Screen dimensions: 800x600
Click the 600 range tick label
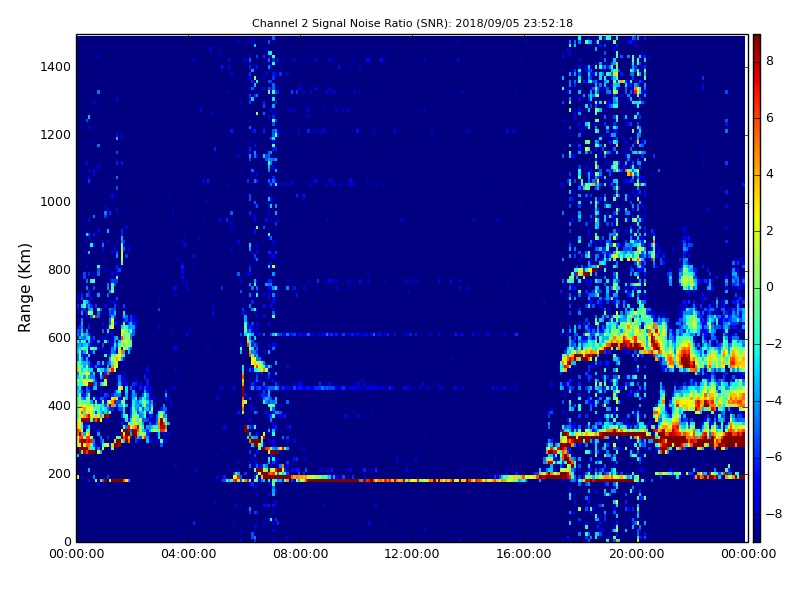pos(59,338)
